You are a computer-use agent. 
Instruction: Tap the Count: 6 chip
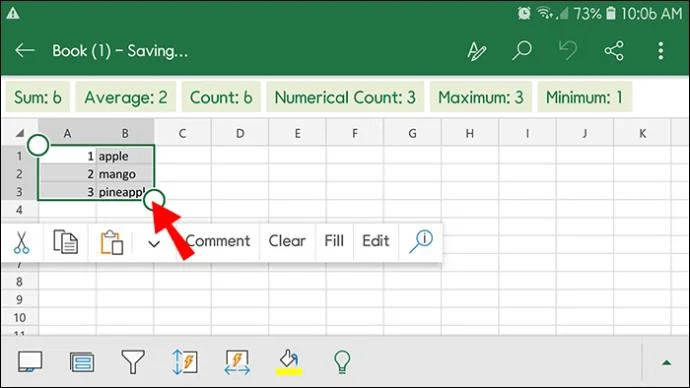pos(221,97)
